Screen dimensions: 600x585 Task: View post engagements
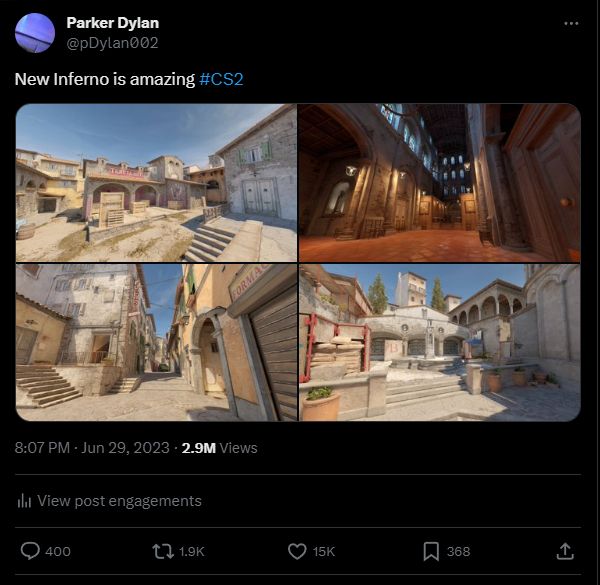[x=119, y=501]
